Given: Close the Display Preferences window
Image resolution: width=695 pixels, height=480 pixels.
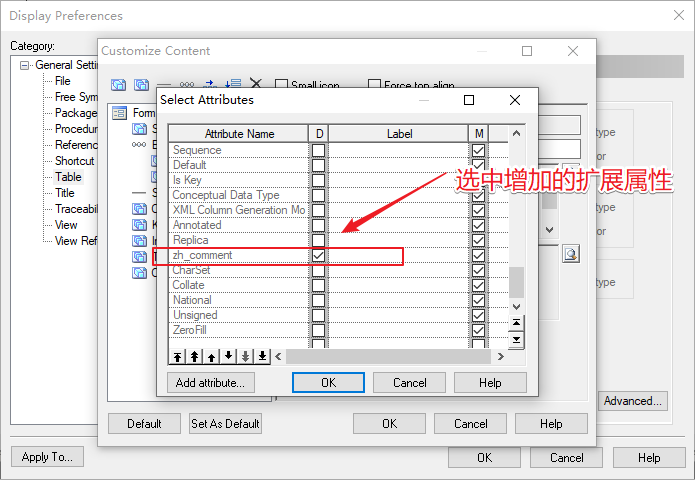Looking at the screenshot, I should coord(679,15).
